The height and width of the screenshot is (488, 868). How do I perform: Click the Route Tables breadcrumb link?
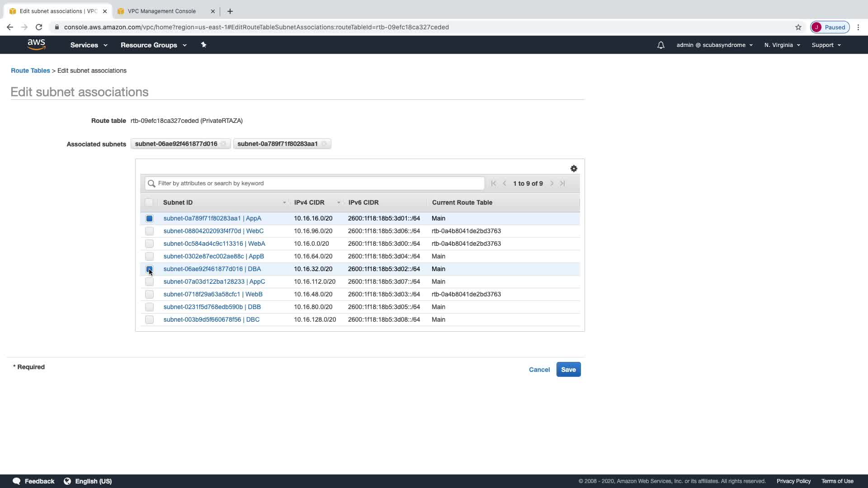[30, 70]
